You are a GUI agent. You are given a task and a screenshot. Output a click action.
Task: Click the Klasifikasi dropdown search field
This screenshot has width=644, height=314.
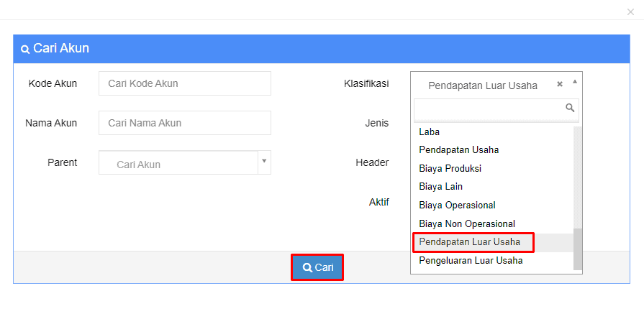(489, 108)
